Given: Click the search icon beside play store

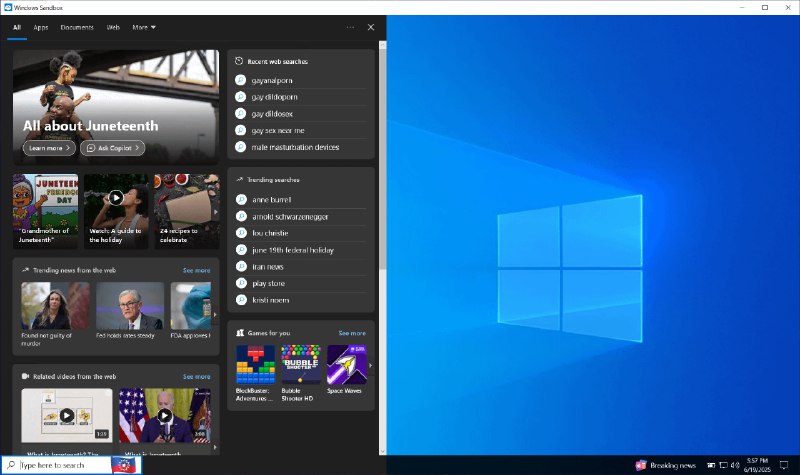Looking at the screenshot, I should pyautogui.click(x=241, y=283).
